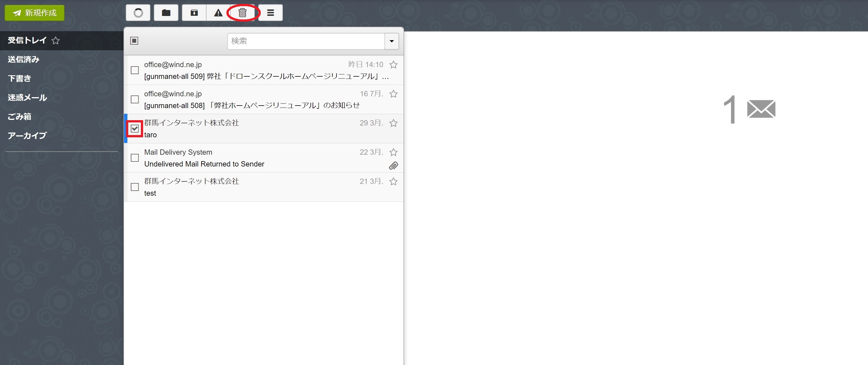Click the date 21 3月.
The width and height of the screenshot is (868, 365).
pos(371,181)
